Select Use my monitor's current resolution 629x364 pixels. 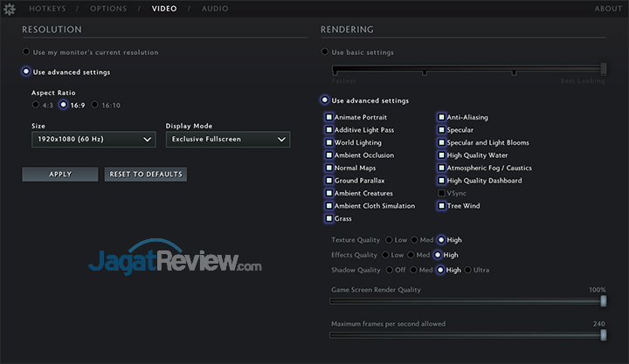click(26, 52)
